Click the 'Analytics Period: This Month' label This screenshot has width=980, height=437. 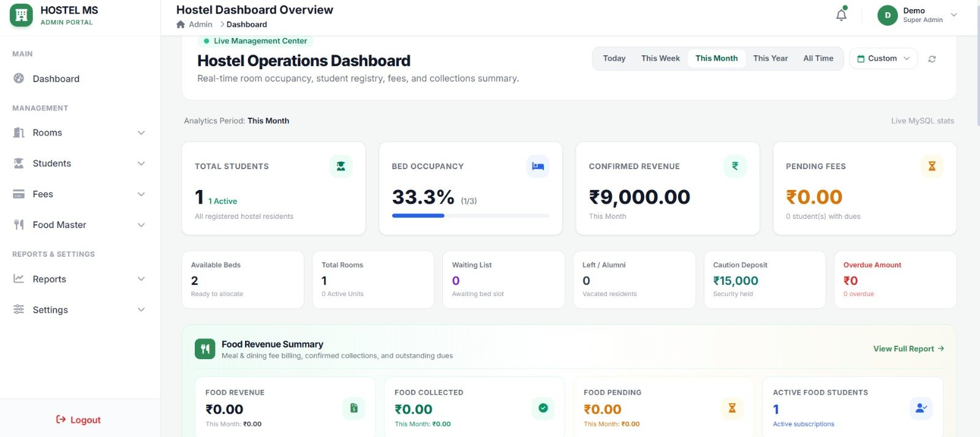coord(236,121)
